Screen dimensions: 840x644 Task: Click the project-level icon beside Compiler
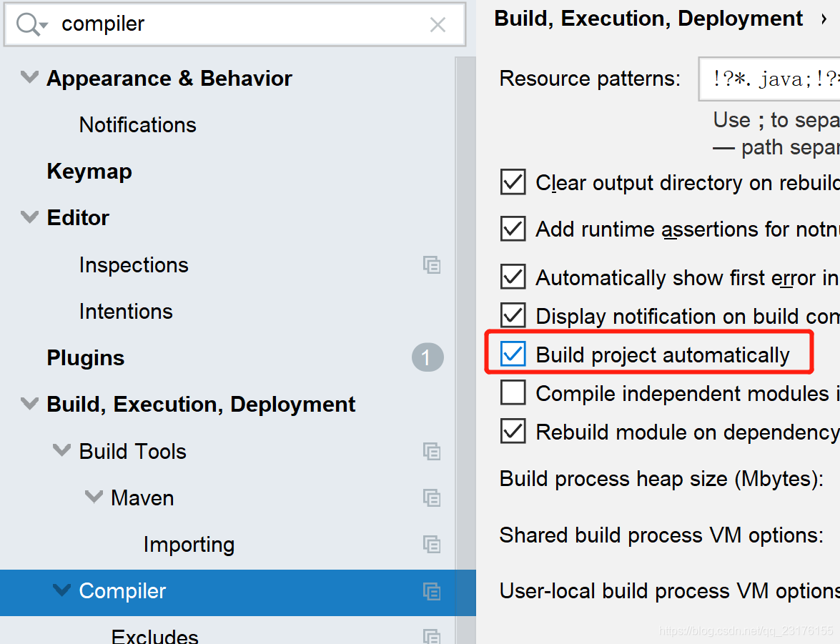point(432,592)
